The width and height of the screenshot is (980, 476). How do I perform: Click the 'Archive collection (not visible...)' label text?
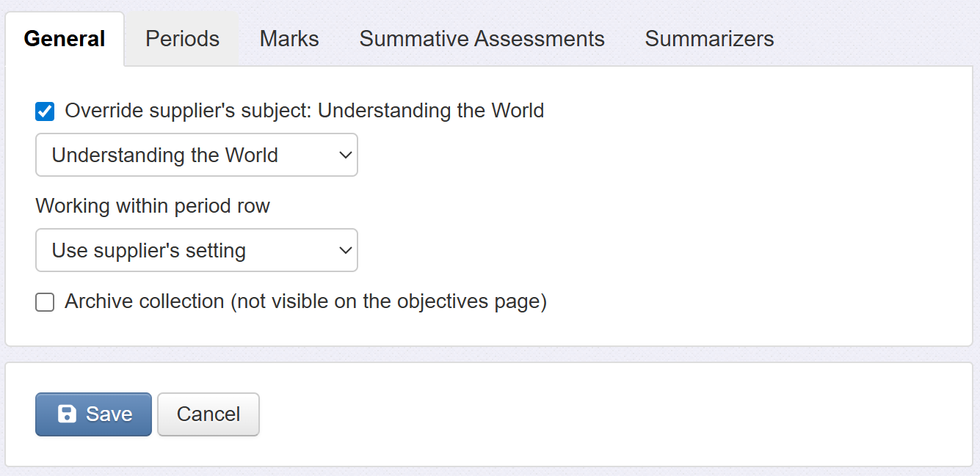(x=305, y=301)
